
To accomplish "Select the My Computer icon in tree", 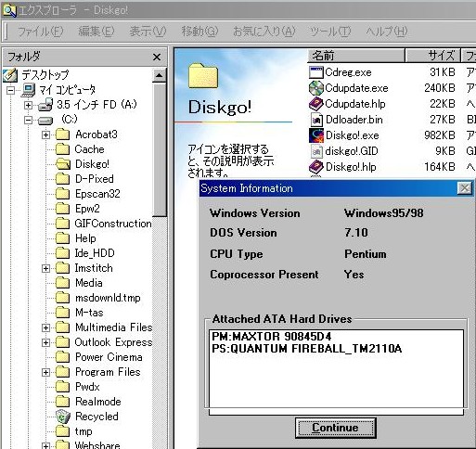I will 28,90.
